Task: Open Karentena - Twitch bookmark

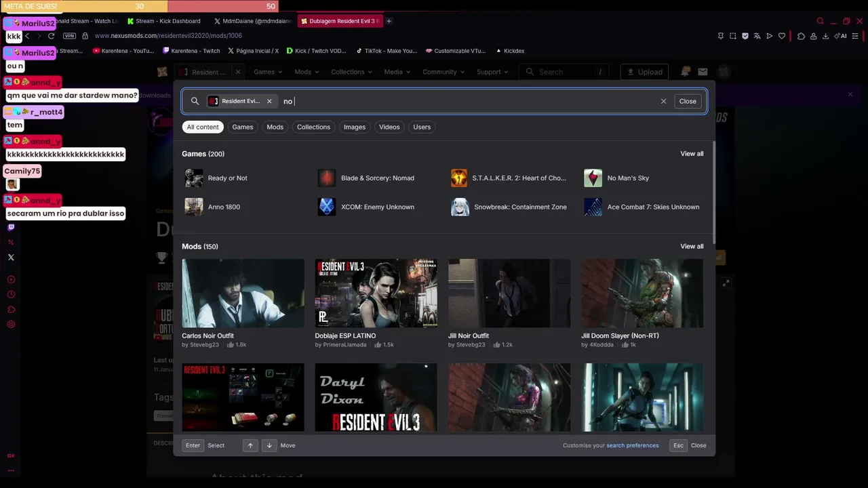Action: tap(192, 51)
